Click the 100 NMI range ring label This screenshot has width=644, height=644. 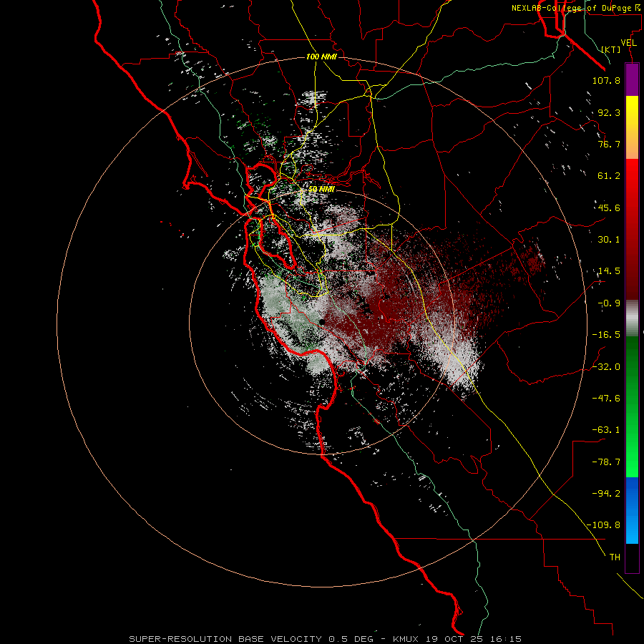321,57
